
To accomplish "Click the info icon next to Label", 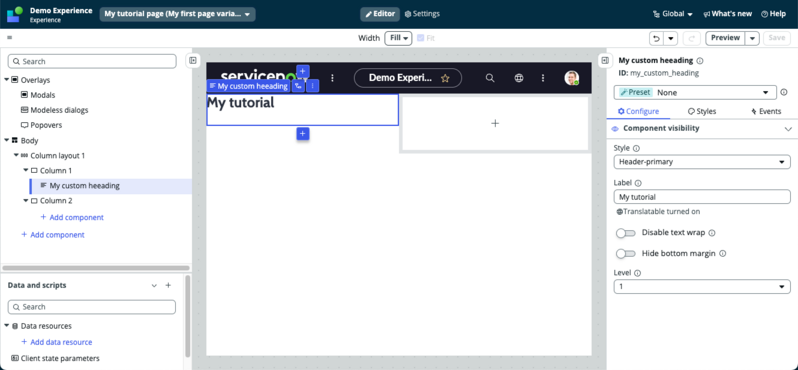I will coord(638,183).
